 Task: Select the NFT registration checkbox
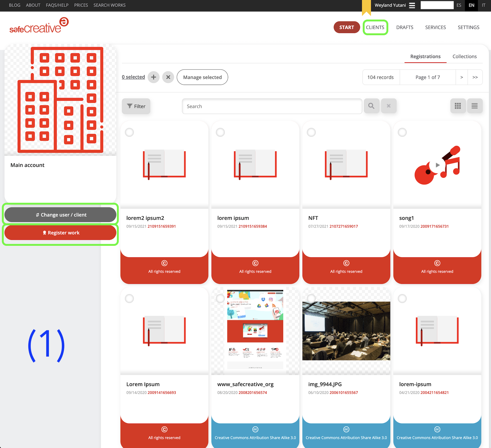pos(311,132)
